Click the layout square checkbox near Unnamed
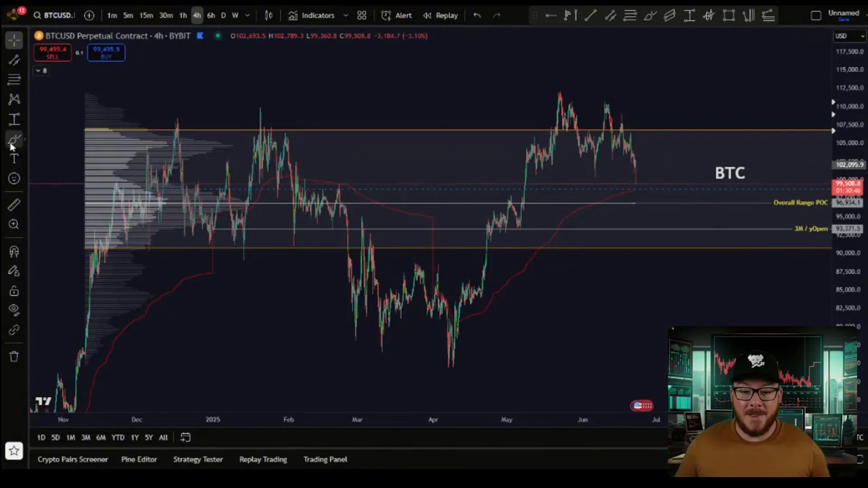 pos(816,15)
